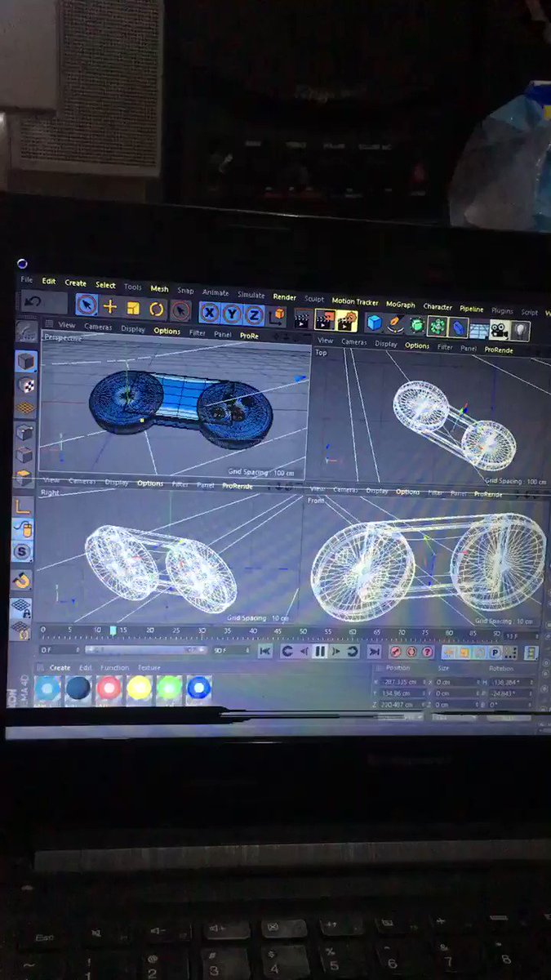This screenshot has height=980, width=551.
Task: Open the Mesh menu
Action: (159, 288)
